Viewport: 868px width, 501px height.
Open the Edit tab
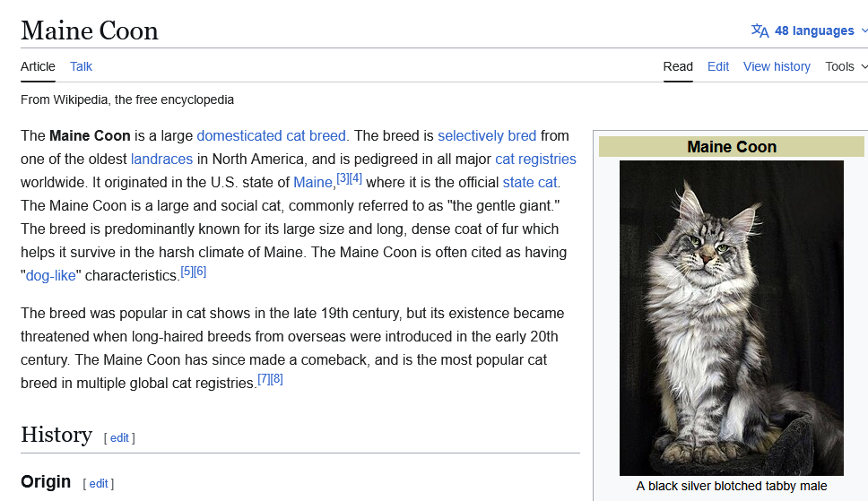tap(718, 66)
